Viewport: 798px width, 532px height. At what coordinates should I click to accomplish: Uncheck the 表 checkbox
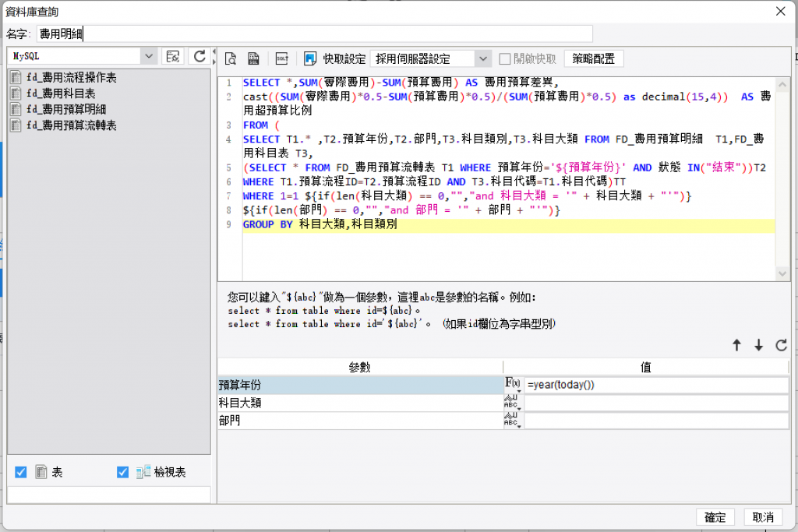pyautogui.click(x=21, y=472)
